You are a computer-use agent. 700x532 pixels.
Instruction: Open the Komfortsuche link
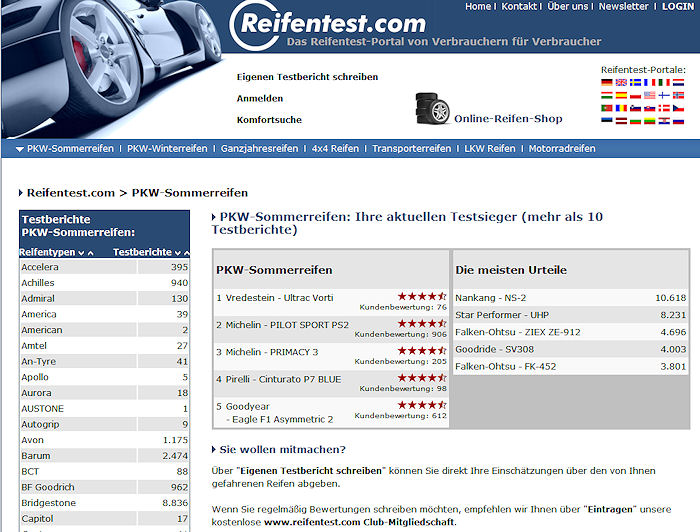pos(269,120)
